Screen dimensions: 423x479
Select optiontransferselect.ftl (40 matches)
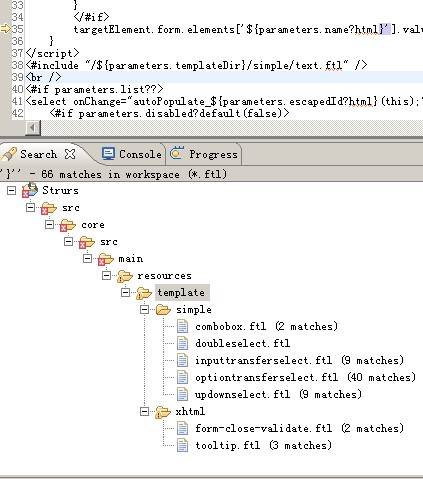click(305, 377)
